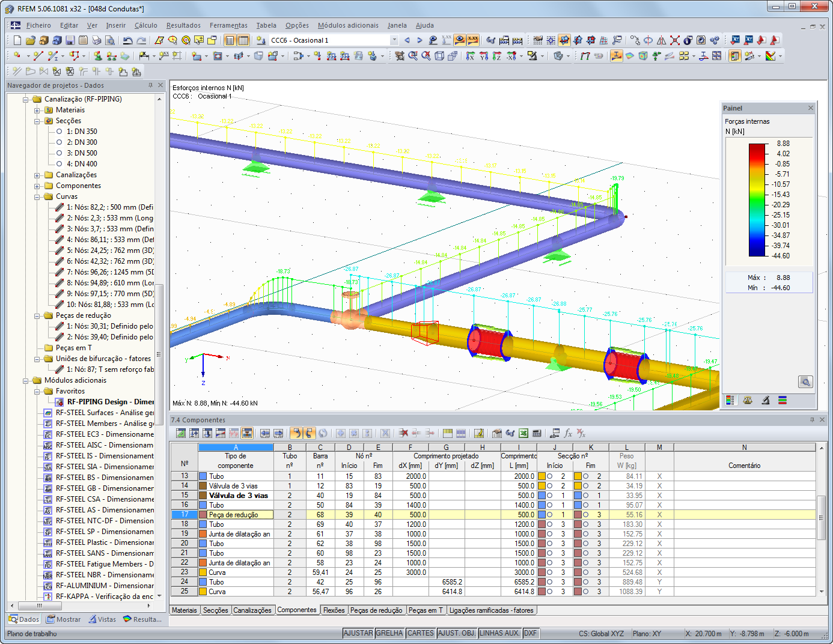Image resolution: width=833 pixels, height=644 pixels.
Task: Select section 1: DN 350 radio
Action: [x=59, y=132]
